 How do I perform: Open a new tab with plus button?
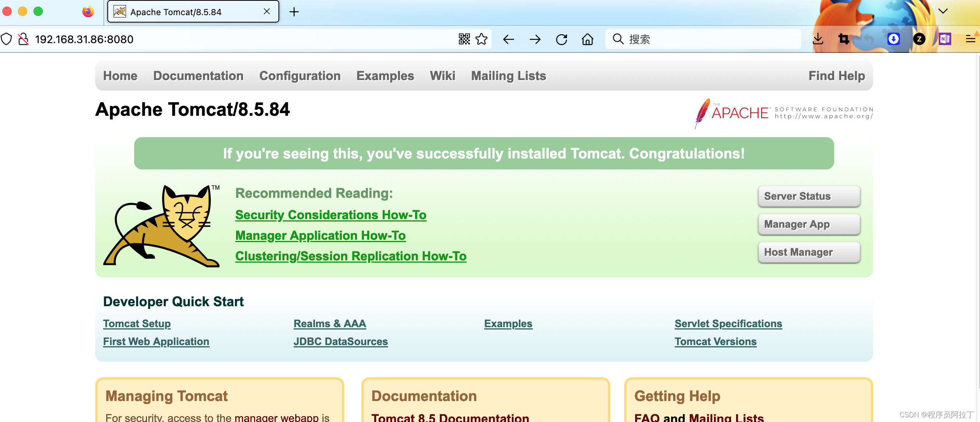point(294,12)
